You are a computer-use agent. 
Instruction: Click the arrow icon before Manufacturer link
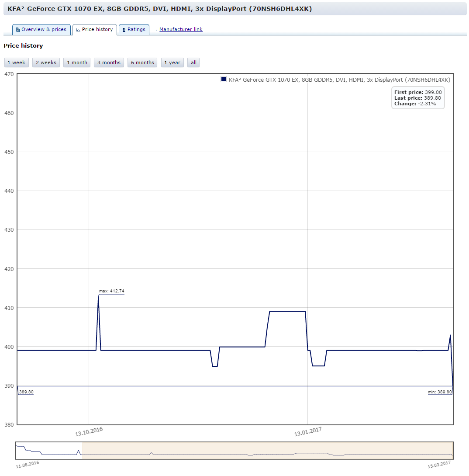(x=156, y=30)
